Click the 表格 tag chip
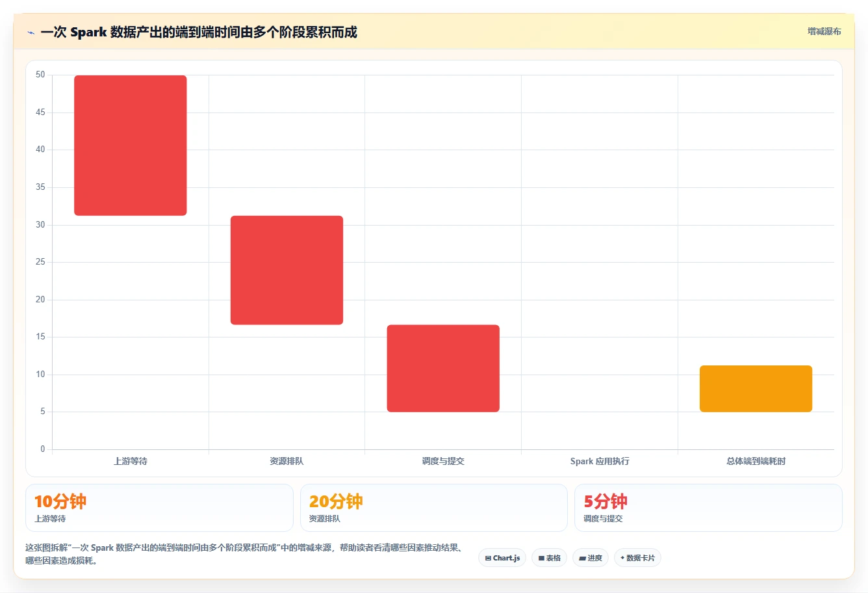The width and height of the screenshot is (868, 593). tap(549, 558)
